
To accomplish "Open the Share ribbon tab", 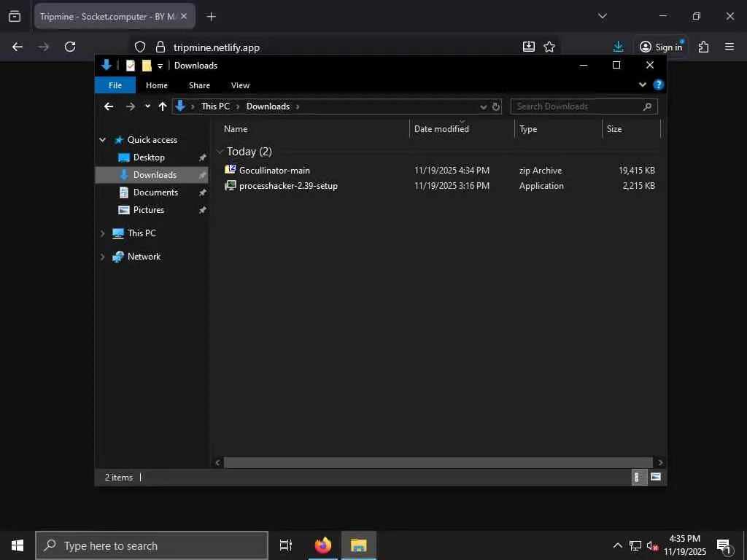I will pyautogui.click(x=199, y=85).
